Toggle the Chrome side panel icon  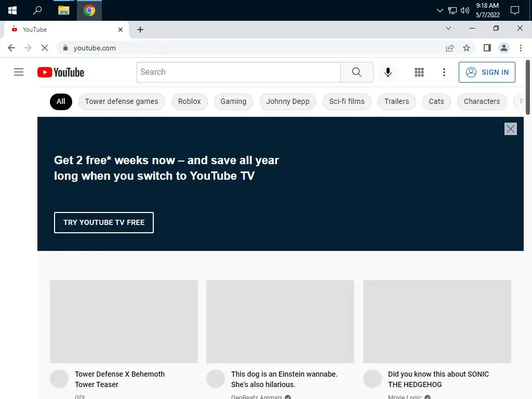pos(487,48)
